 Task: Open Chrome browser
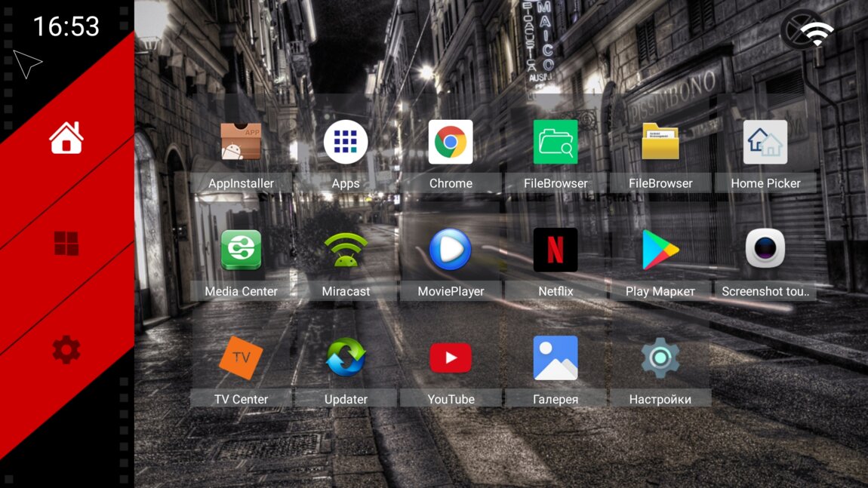tap(451, 143)
